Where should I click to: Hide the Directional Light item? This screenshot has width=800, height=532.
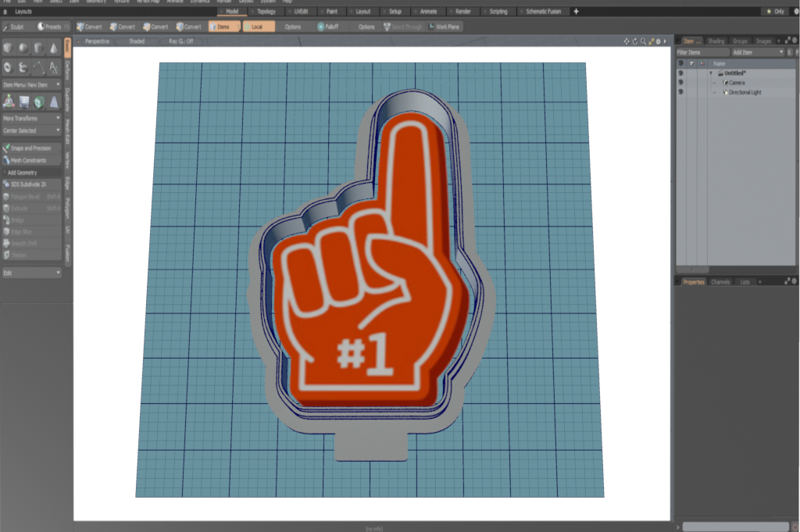click(680, 92)
